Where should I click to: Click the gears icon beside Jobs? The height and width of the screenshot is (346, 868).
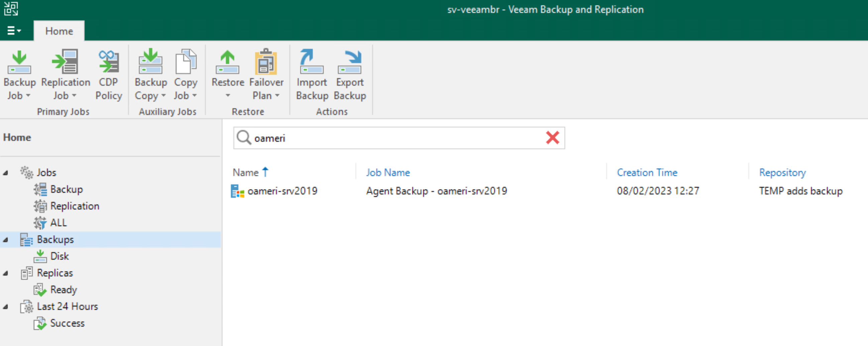click(x=27, y=172)
